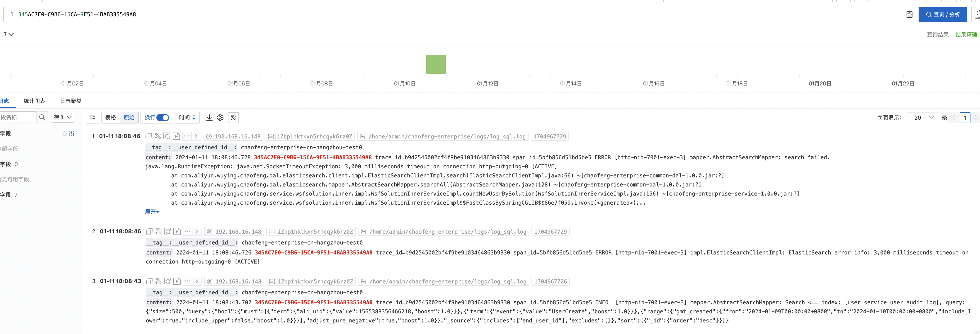Click the field filter sliders icon

(72, 133)
